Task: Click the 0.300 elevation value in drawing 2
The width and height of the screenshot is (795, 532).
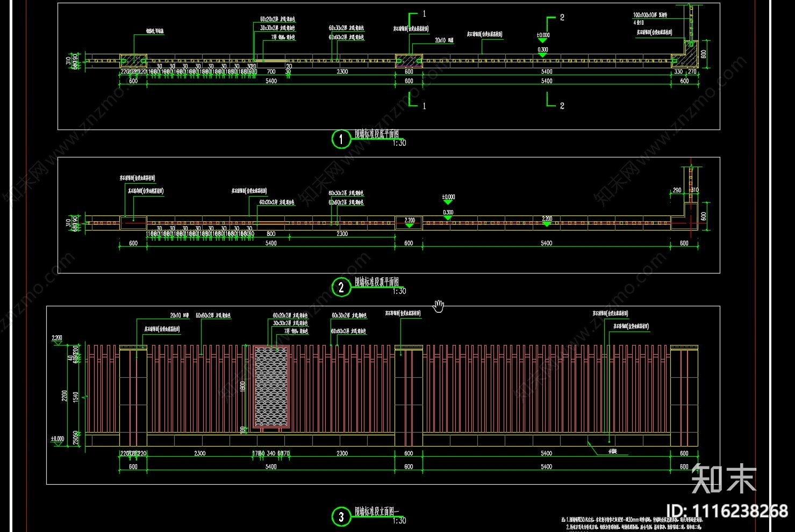Action: pos(448,212)
